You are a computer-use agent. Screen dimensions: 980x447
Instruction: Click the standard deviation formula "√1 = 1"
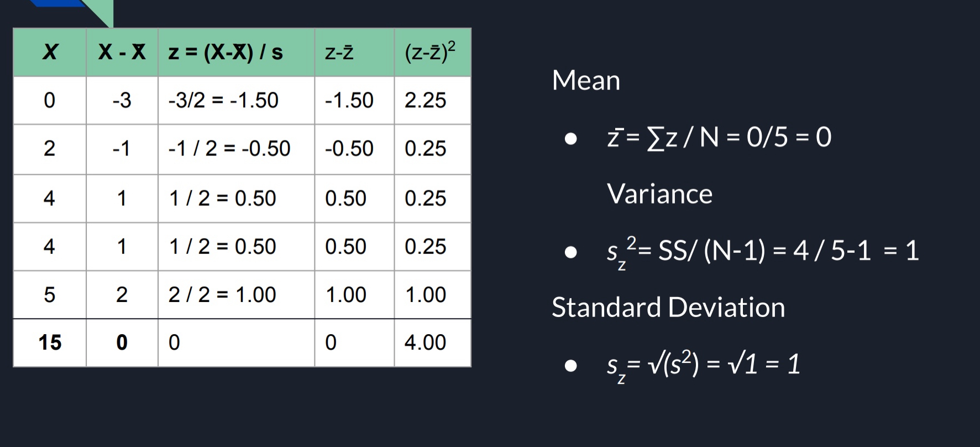point(703,365)
